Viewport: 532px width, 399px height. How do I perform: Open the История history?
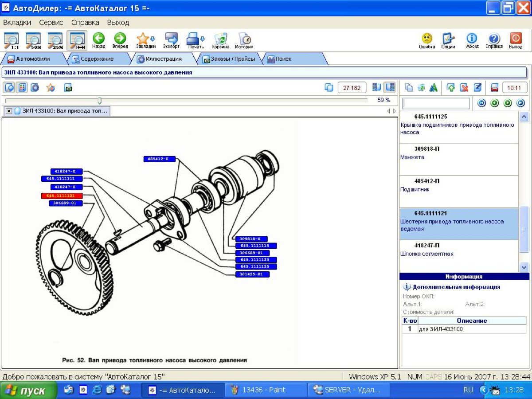[244, 40]
